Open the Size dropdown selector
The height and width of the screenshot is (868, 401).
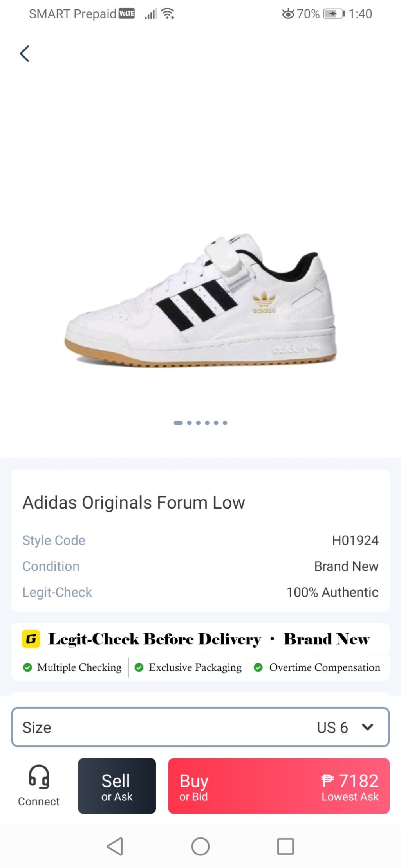tap(200, 727)
